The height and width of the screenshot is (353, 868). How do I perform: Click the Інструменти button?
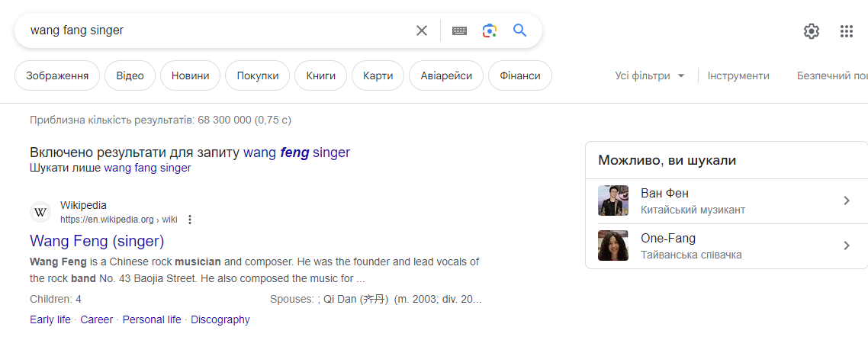tap(738, 75)
